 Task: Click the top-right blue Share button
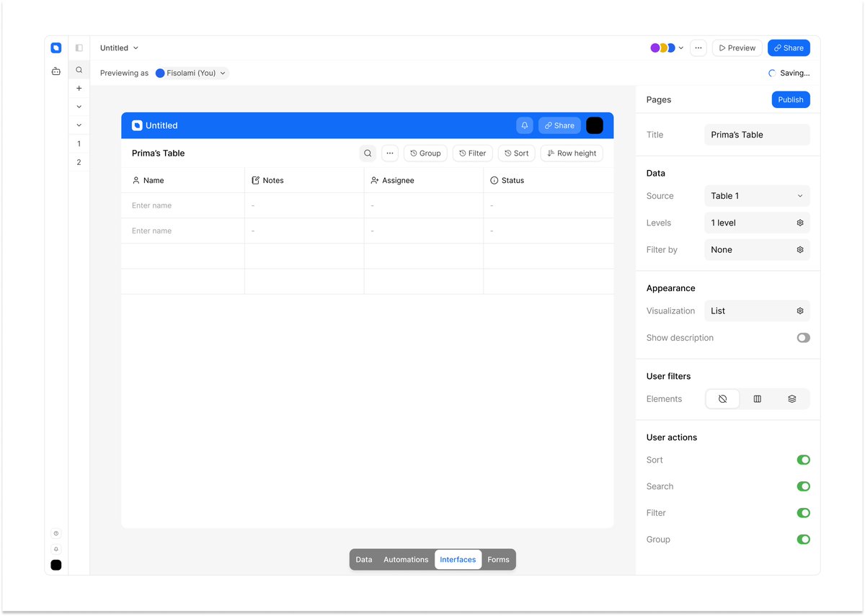point(789,48)
